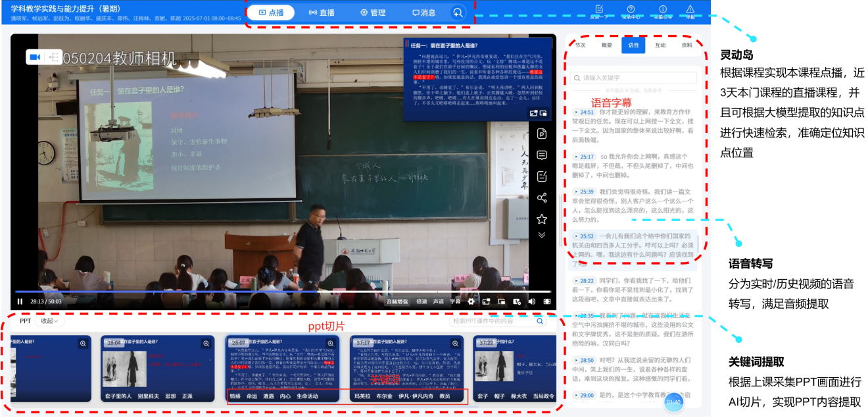Open 帮助中心 help icon in header
The width and height of the screenshot is (868, 418).
pyautogui.click(x=631, y=11)
